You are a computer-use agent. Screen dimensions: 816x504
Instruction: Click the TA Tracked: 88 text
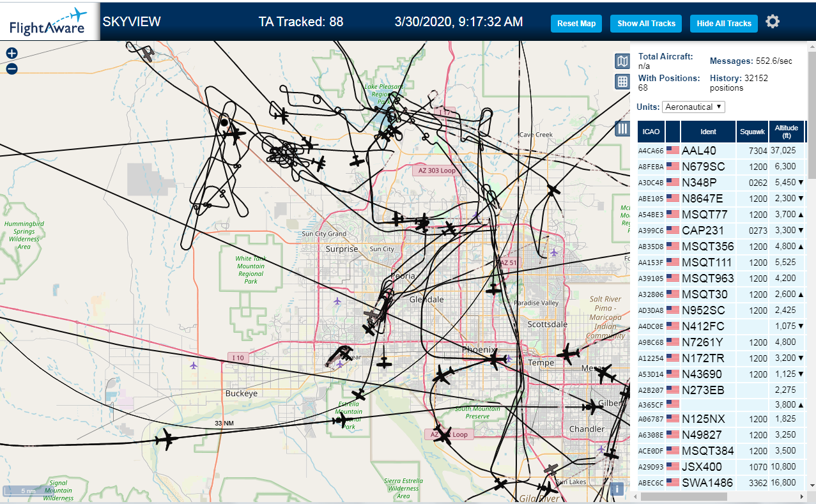click(x=301, y=22)
